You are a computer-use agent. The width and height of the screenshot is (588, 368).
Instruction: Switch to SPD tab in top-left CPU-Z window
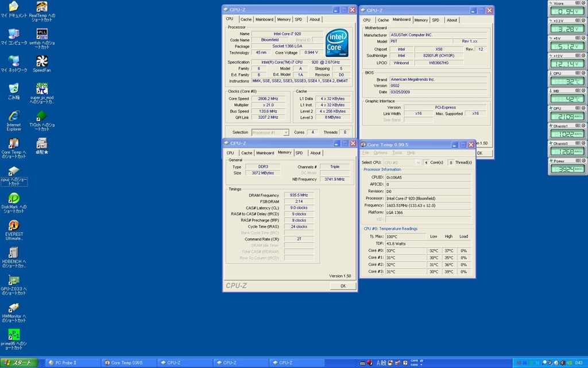pos(298,20)
